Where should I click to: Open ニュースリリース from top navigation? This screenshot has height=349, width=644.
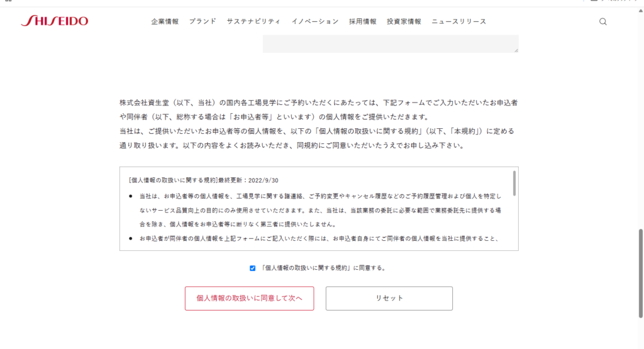[x=458, y=21]
